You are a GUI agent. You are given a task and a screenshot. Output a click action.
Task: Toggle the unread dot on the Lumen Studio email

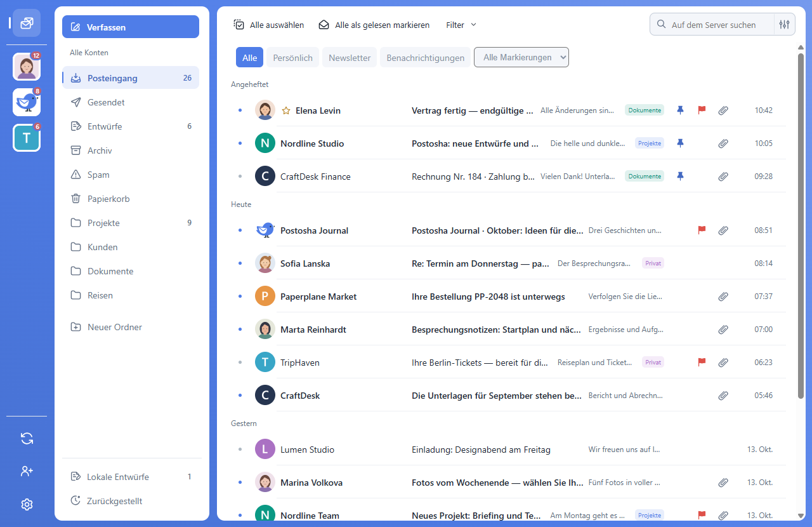click(x=240, y=450)
